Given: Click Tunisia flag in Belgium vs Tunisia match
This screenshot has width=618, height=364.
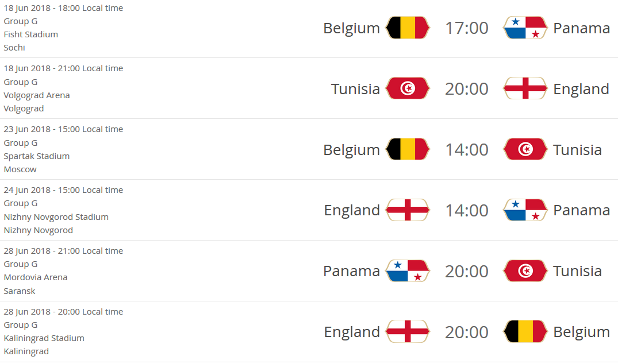Looking at the screenshot, I should [x=525, y=149].
